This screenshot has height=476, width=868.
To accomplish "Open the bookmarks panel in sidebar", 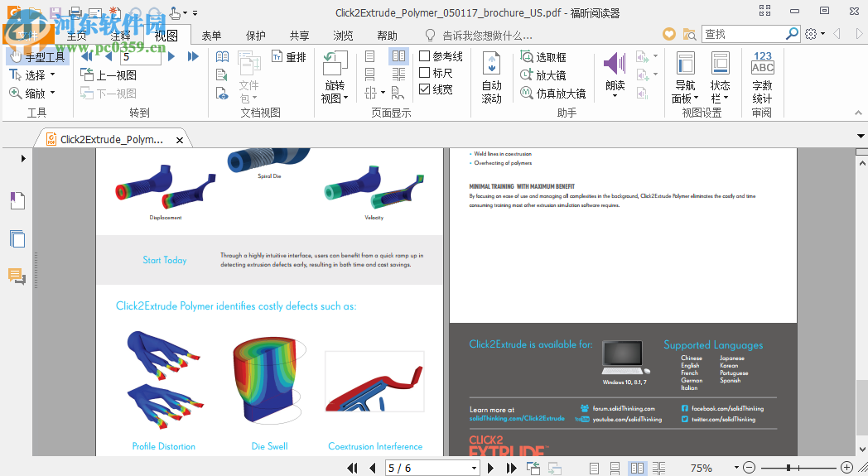I will [17, 200].
